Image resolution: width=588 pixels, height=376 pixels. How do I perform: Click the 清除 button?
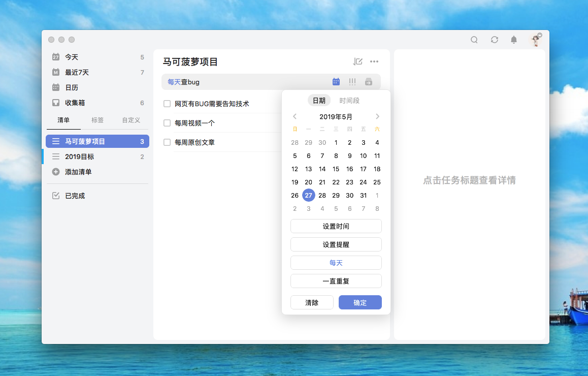[312, 302]
